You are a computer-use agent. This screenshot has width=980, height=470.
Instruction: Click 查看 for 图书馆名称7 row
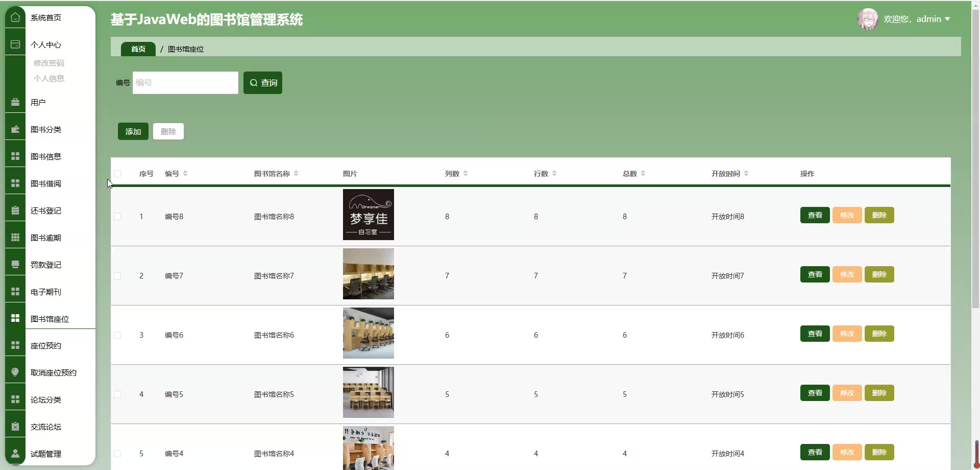[x=815, y=274]
